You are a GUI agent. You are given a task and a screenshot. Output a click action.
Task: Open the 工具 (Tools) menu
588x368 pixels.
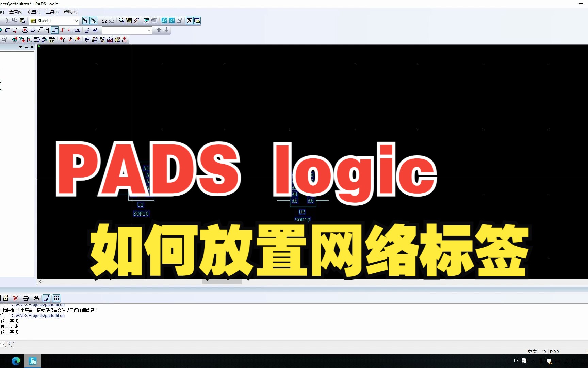tap(52, 12)
